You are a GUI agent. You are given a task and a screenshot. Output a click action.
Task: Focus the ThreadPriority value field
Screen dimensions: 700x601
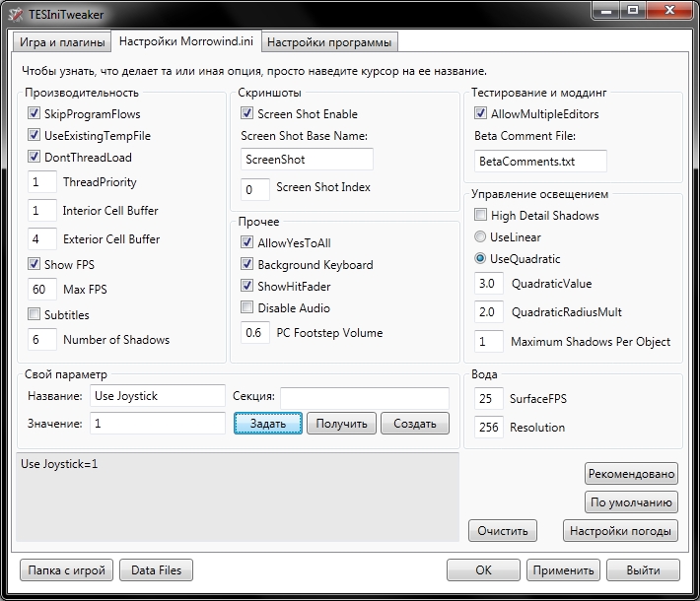click(42, 182)
